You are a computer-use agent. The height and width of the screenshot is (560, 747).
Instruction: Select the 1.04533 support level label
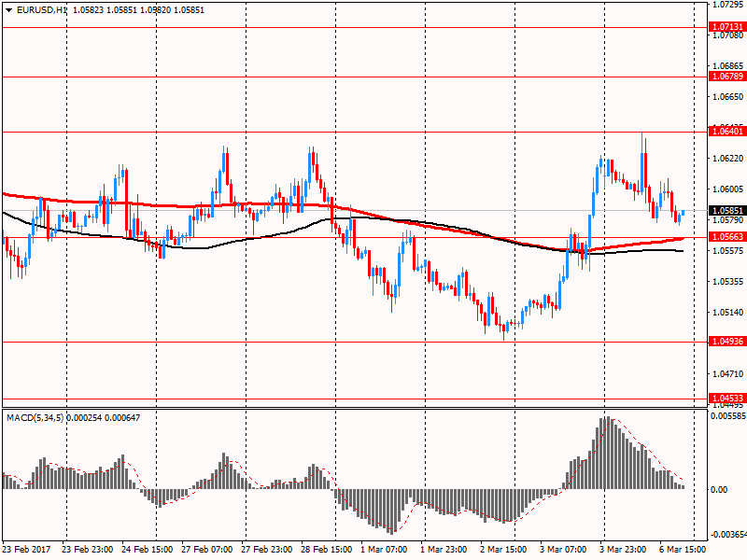(x=727, y=399)
